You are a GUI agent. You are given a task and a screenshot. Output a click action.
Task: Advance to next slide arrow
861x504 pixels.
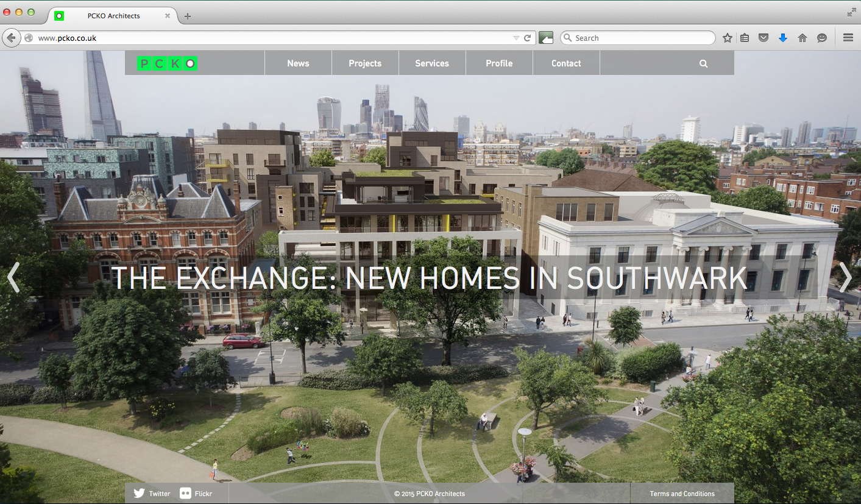tap(845, 277)
